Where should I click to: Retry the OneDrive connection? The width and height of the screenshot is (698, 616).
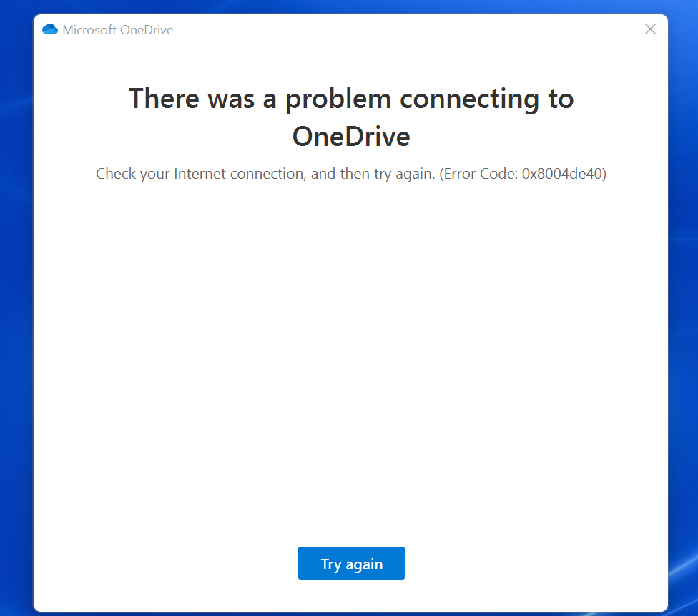coord(351,563)
